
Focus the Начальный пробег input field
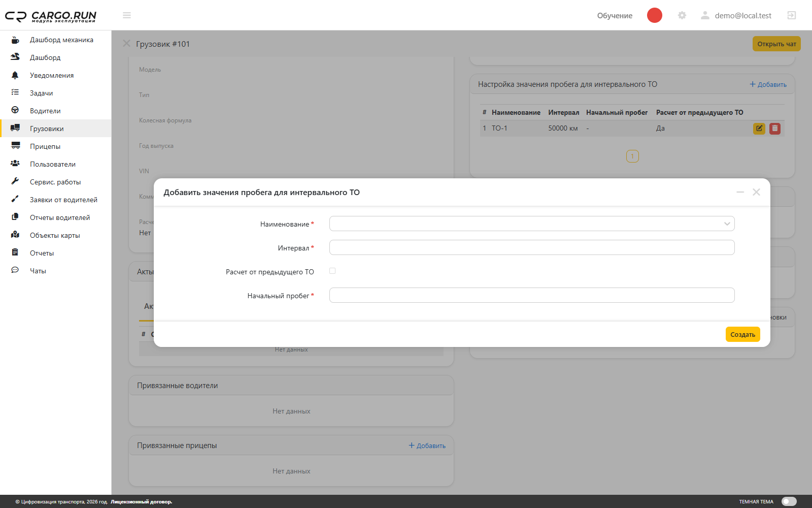[532, 295]
